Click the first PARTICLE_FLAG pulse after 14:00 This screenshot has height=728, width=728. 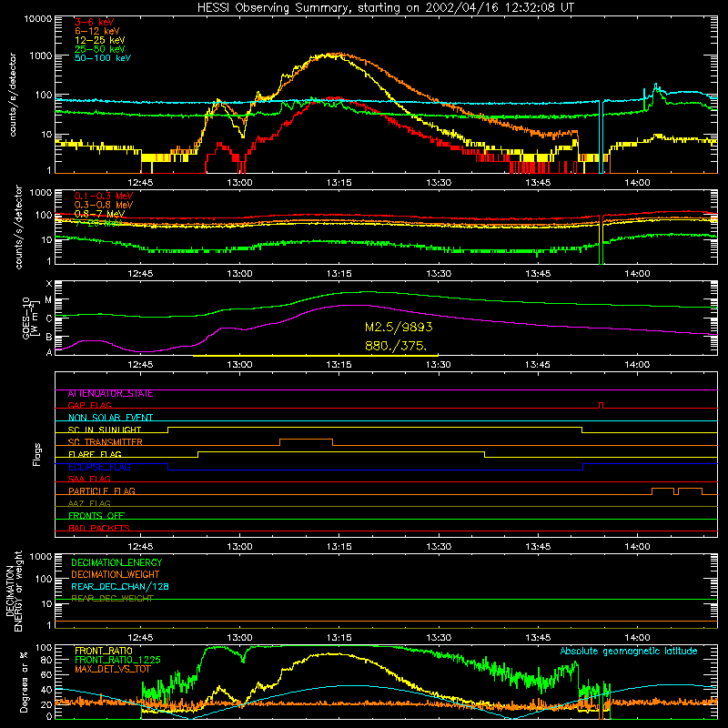663,489
